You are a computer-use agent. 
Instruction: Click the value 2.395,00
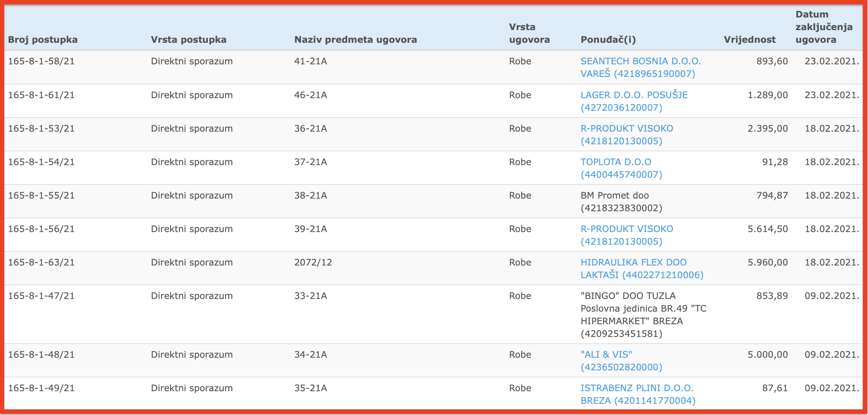768,128
